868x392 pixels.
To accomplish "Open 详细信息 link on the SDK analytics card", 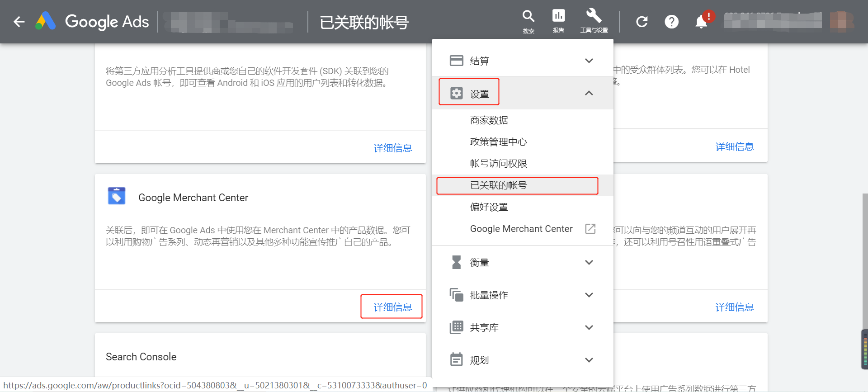I will click(393, 148).
